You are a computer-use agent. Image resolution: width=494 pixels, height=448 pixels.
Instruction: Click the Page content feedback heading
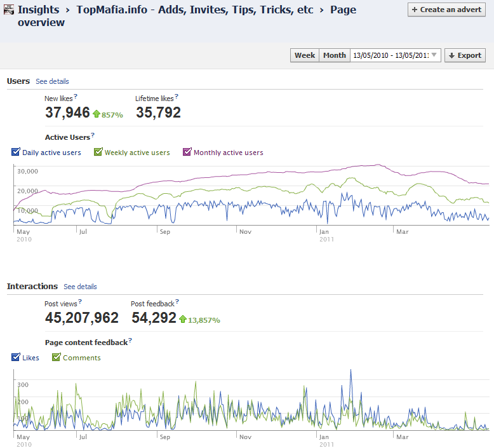86,343
